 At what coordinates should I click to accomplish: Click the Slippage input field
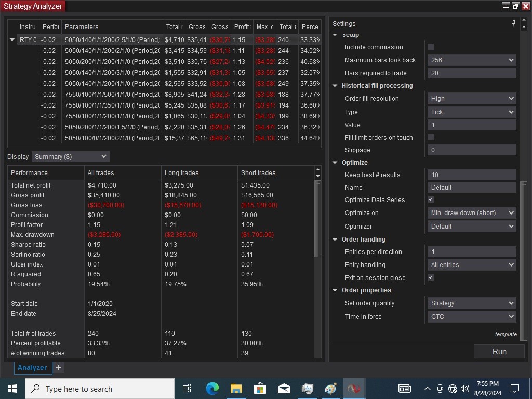(472, 150)
